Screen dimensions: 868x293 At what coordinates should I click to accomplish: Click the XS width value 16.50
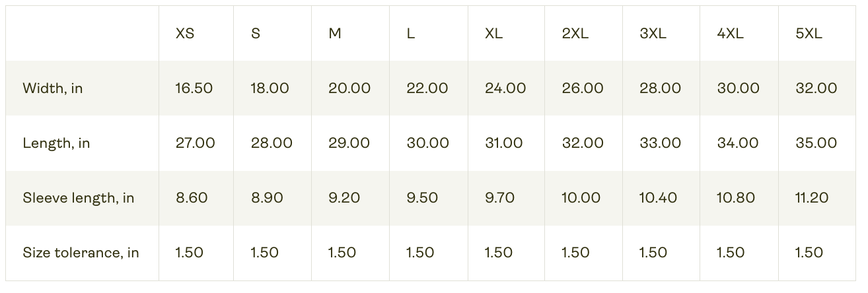click(194, 88)
